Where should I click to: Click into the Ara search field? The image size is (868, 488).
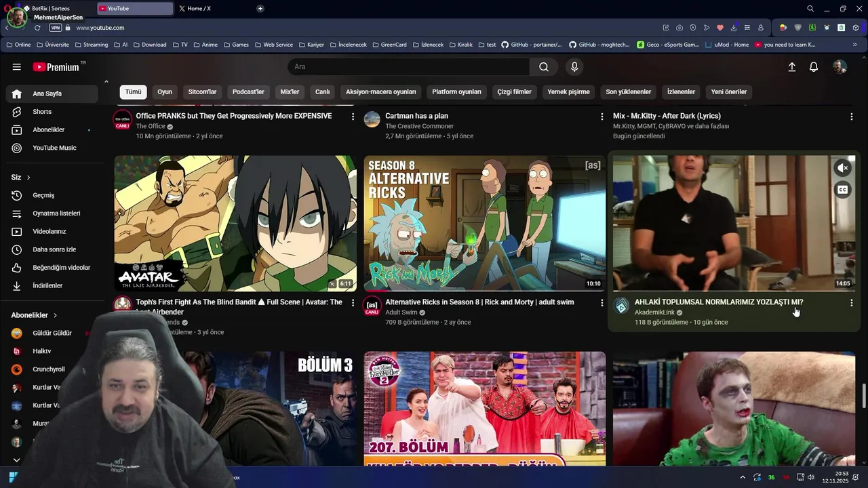(408, 67)
